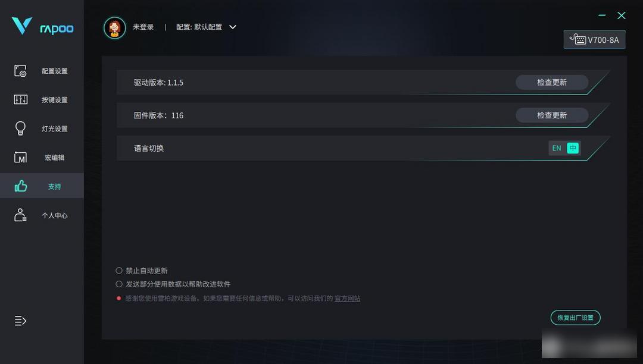Viewport: 643px width, 364px height.
Task: Select the 中 Chinese language toggle
Action: (573, 148)
